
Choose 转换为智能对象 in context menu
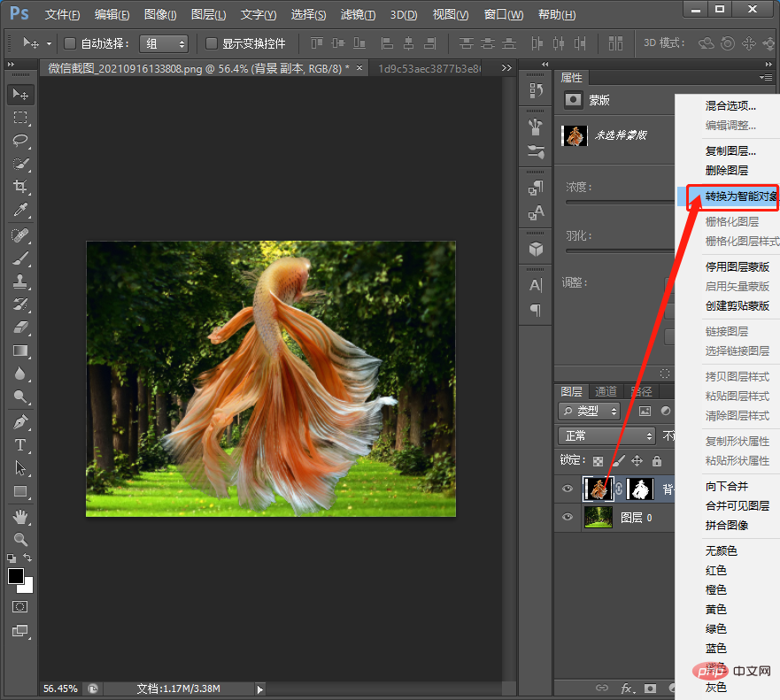pyautogui.click(x=728, y=196)
